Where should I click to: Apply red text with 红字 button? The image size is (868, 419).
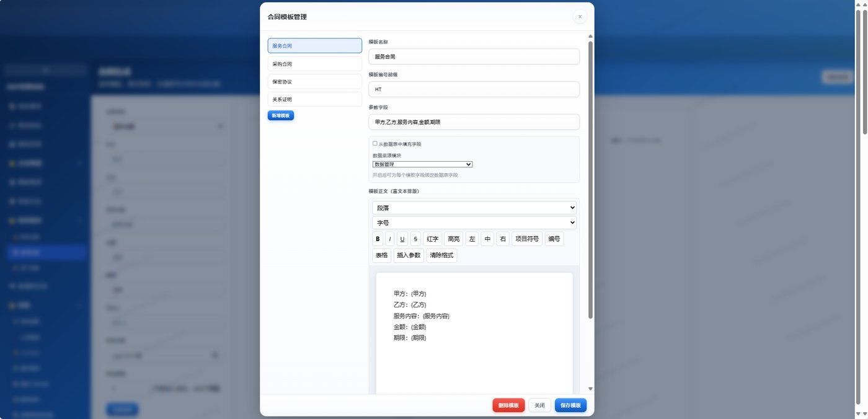pyautogui.click(x=432, y=239)
